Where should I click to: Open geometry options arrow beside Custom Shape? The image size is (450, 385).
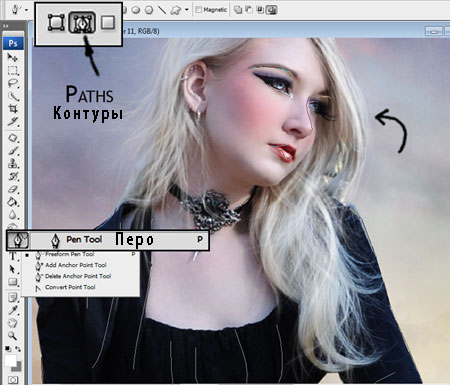coord(187,10)
